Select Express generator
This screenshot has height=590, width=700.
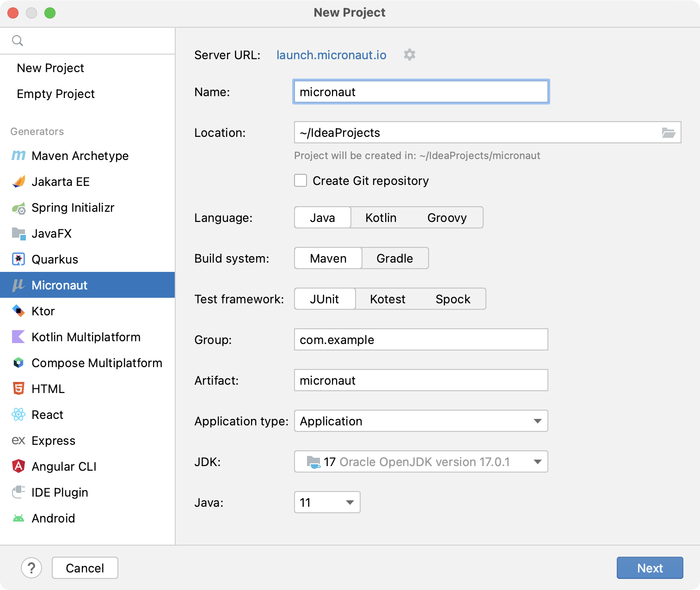87,441
